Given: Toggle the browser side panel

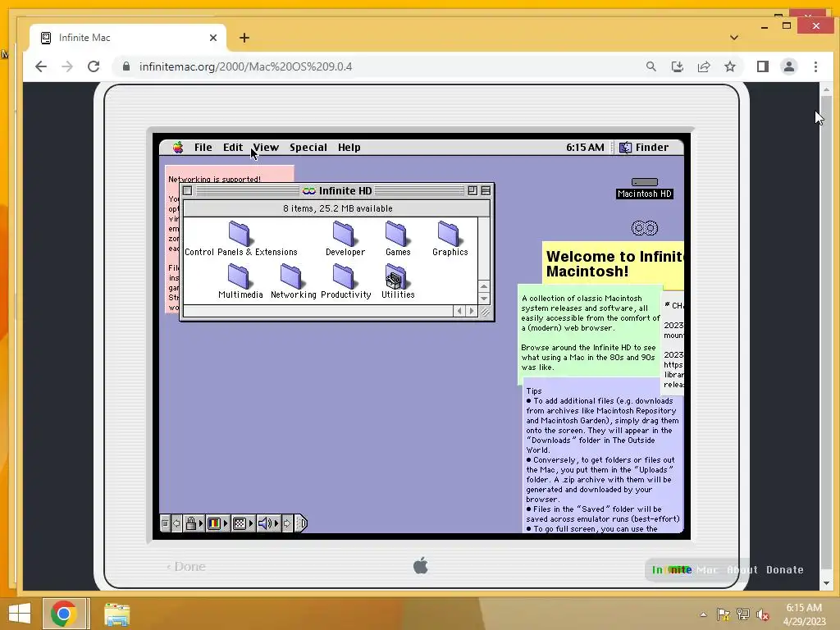Looking at the screenshot, I should click(763, 66).
